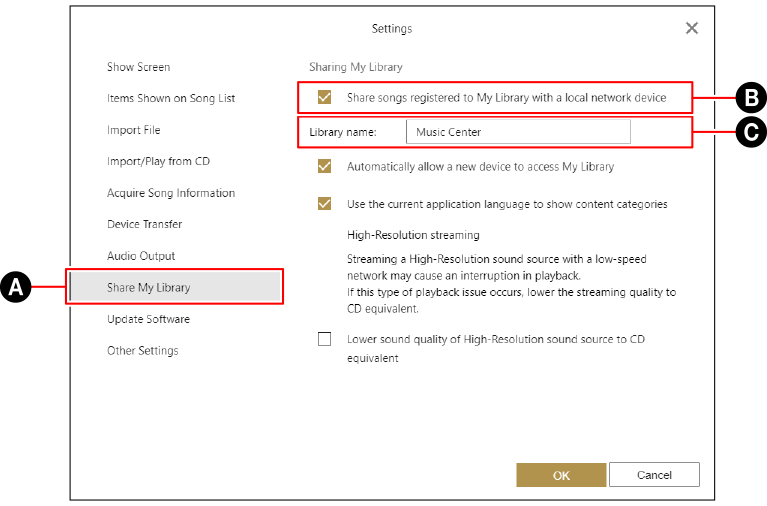The height and width of the screenshot is (506, 767).
Task: Uncheck share songs with local network device
Action: tap(324, 98)
